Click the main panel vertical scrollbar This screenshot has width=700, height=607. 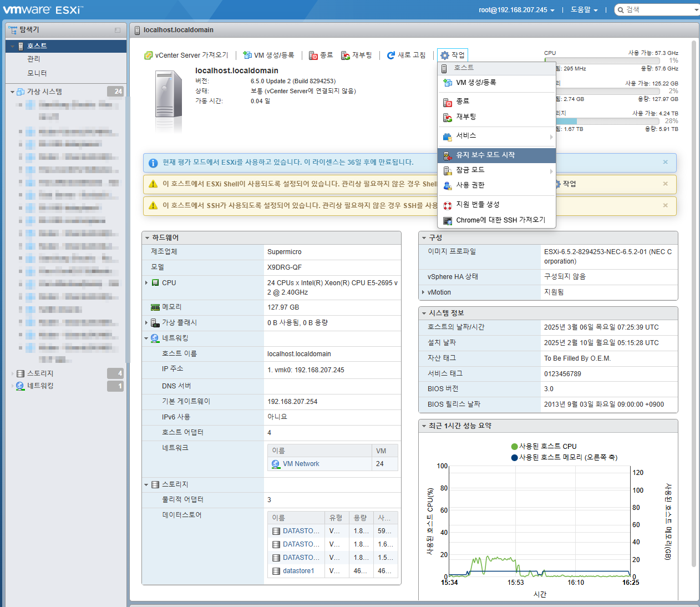click(x=694, y=302)
